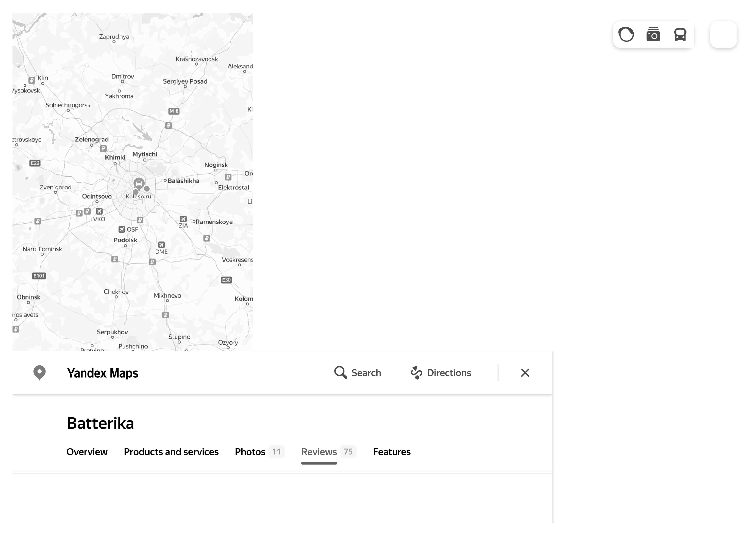Click the Zaprudnya town label
This screenshot has width=756, height=535.
[x=114, y=37]
